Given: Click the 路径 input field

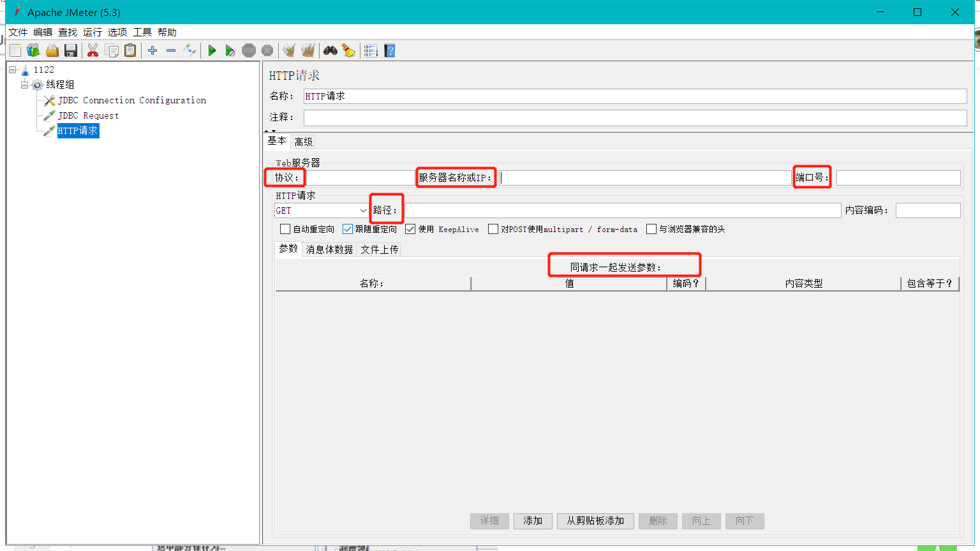Looking at the screenshot, I should tap(622, 210).
